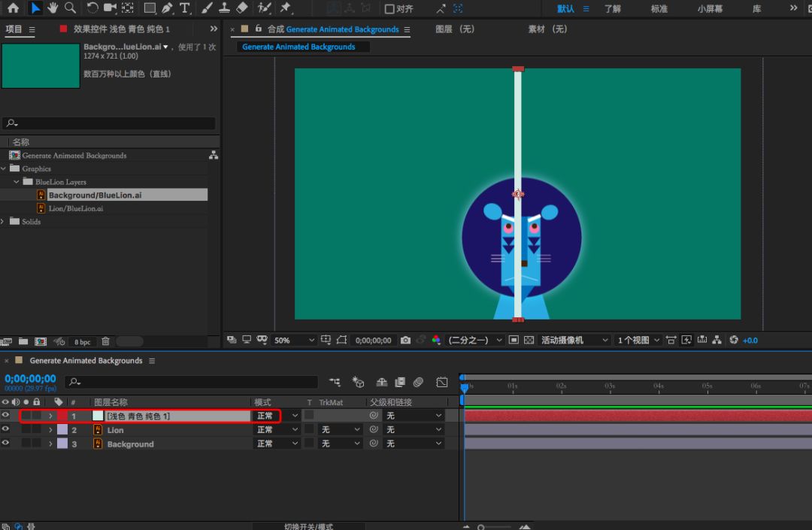
Task: Click the snapshot camera icon in viewer
Action: [405, 341]
